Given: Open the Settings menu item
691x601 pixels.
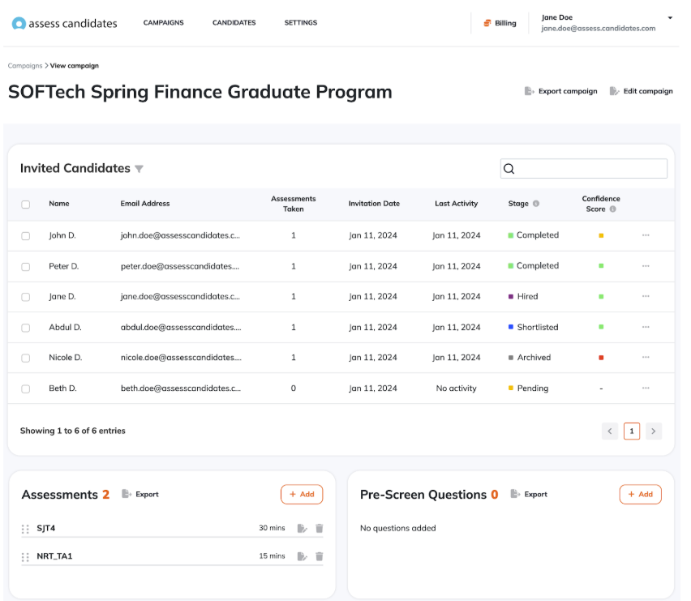Looking at the screenshot, I should (x=301, y=22).
